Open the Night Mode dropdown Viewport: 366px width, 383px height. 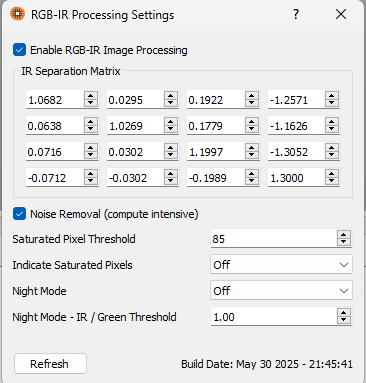[281, 291]
